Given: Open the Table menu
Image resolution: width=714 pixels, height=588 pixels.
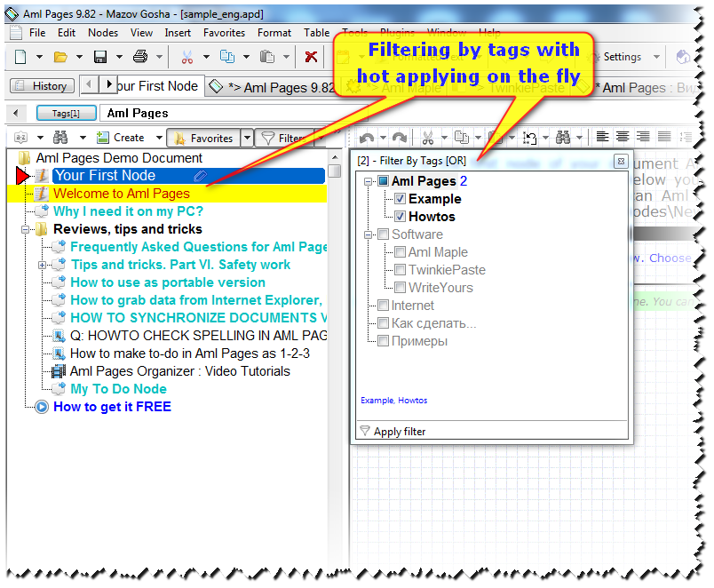Looking at the screenshot, I should (x=316, y=33).
